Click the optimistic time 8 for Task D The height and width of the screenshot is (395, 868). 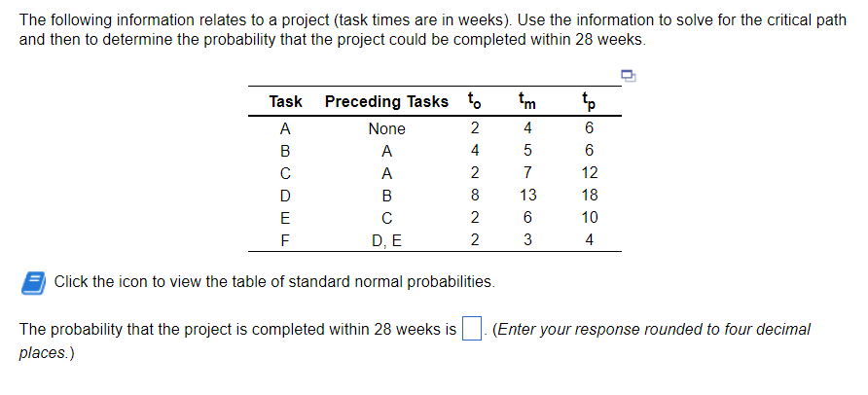[475, 196]
